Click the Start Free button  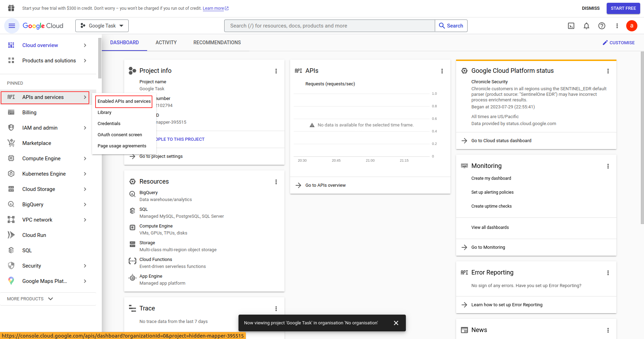pyautogui.click(x=623, y=8)
